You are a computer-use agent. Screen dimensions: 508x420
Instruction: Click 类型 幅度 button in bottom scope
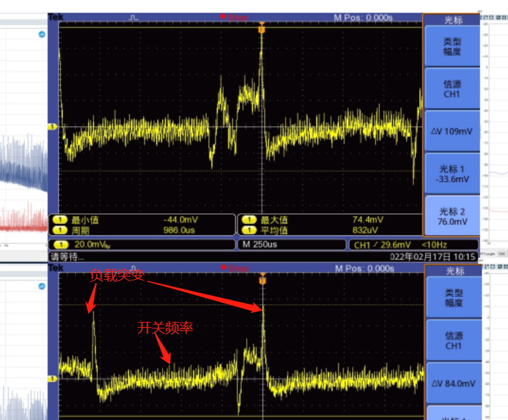[453, 298]
